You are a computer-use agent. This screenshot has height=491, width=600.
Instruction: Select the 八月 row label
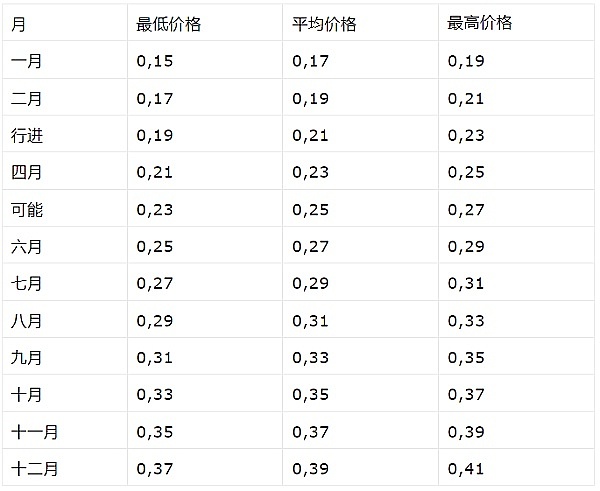tap(27, 321)
